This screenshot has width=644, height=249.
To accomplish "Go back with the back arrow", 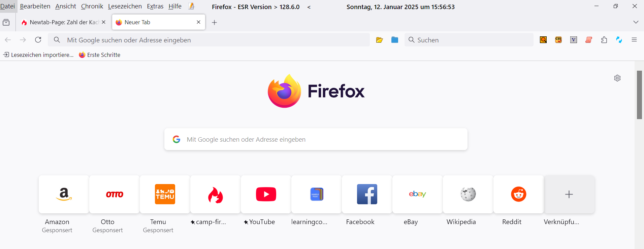I will 8,40.
